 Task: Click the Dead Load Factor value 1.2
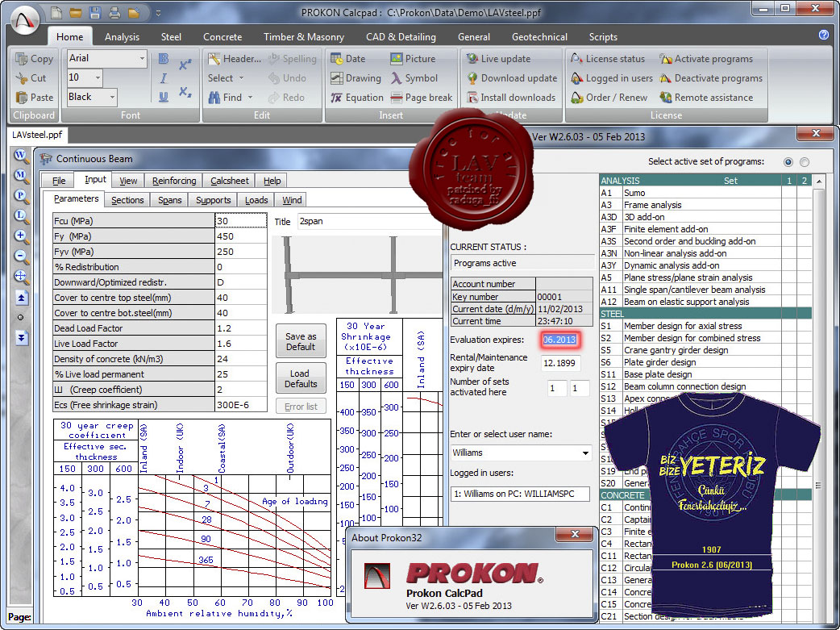(240, 328)
